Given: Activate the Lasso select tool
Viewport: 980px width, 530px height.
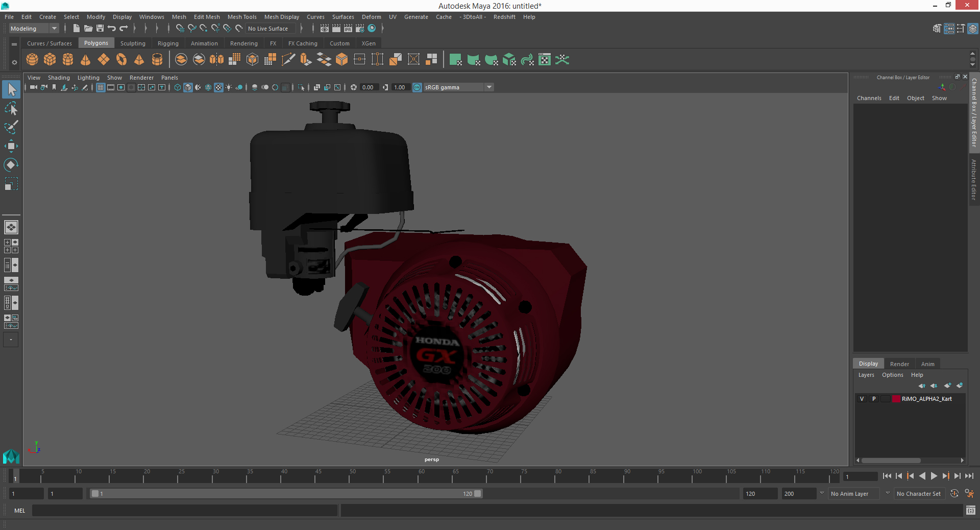Looking at the screenshot, I should (x=11, y=109).
